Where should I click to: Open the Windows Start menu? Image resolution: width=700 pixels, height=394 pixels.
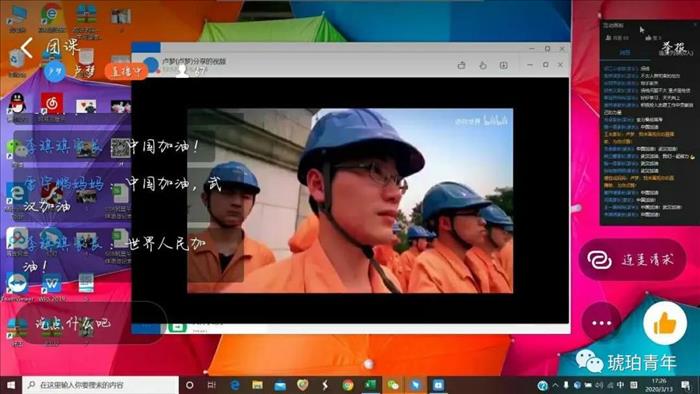coord(11,385)
